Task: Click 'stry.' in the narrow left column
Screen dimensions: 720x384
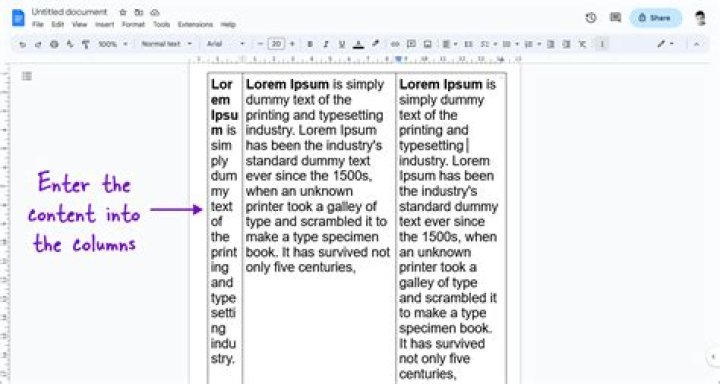Action: click(223, 359)
